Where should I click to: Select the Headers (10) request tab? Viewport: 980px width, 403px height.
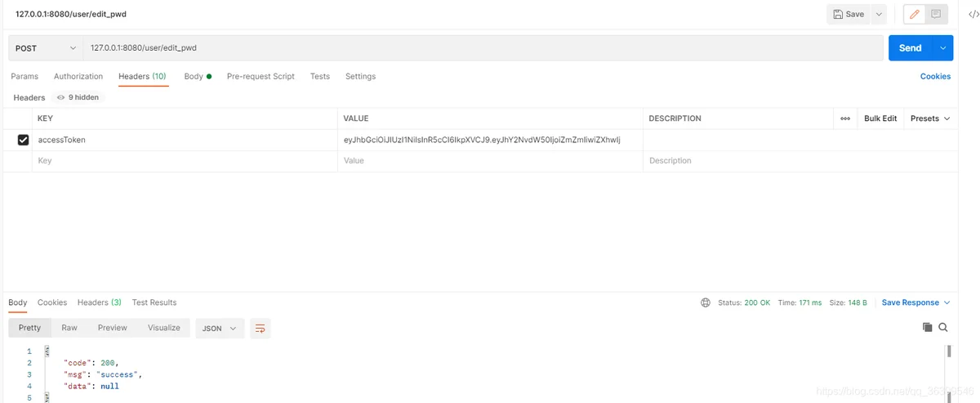point(142,76)
